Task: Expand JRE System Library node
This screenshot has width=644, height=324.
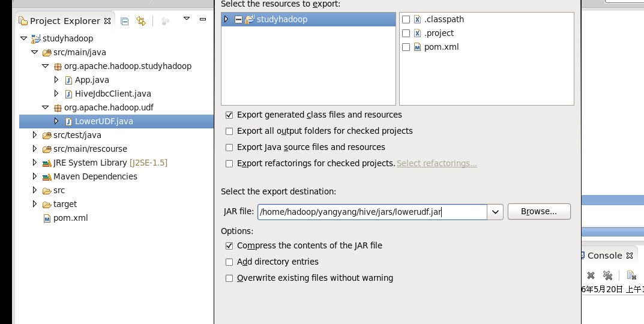Action: point(35,163)
